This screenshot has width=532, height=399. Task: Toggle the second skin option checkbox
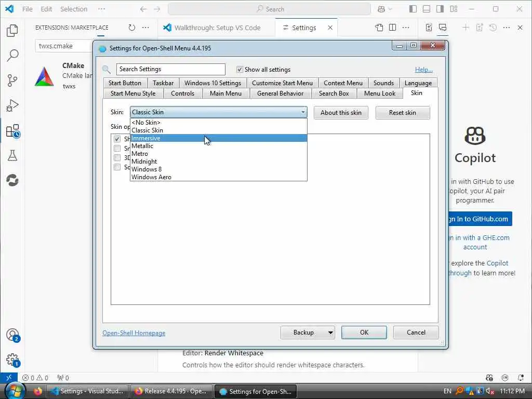coord(117,148)
